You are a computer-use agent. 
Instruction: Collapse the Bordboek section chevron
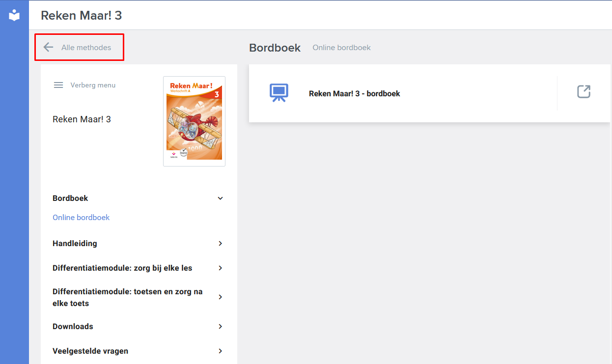220,198
